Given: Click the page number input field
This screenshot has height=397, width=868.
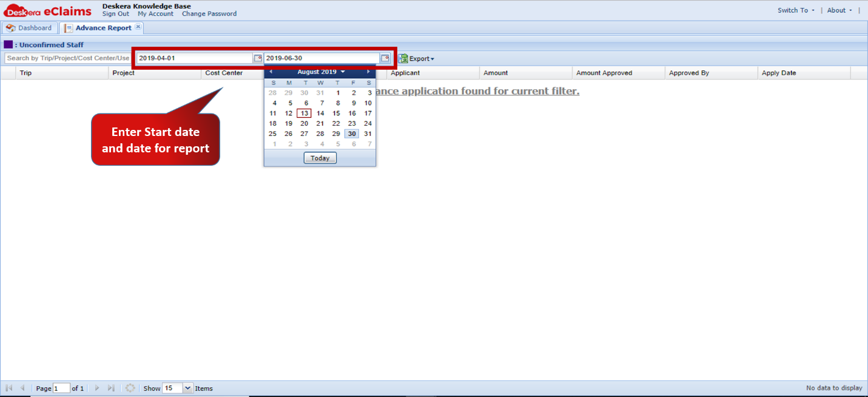Looking at the screenshot, I should pos(61,388).
